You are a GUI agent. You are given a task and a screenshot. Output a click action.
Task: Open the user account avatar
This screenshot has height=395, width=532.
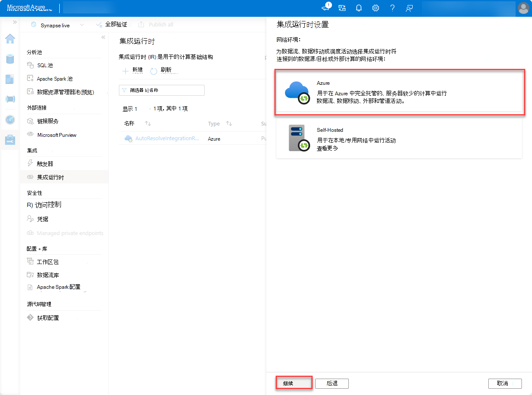coord(523,8)
